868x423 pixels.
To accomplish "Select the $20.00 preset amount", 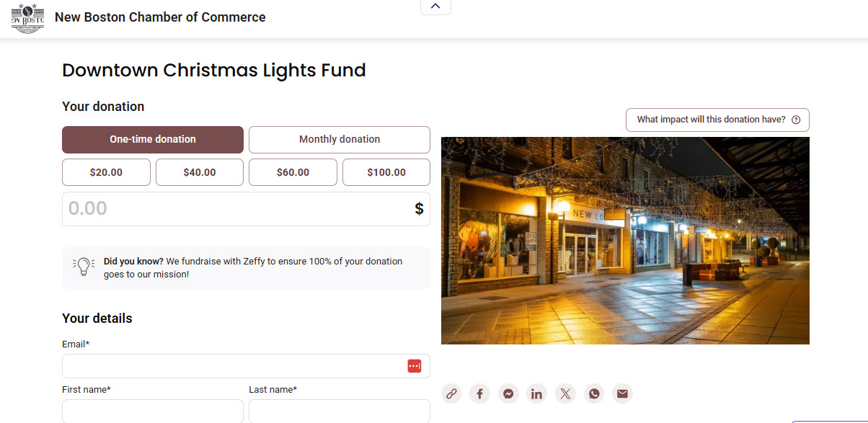I will tap(106, 172).
